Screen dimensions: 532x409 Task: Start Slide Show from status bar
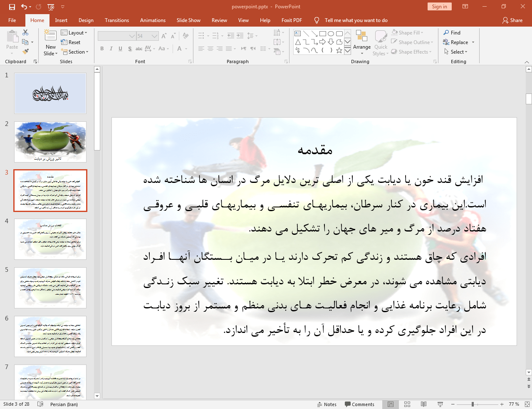(x=440, y=404)
